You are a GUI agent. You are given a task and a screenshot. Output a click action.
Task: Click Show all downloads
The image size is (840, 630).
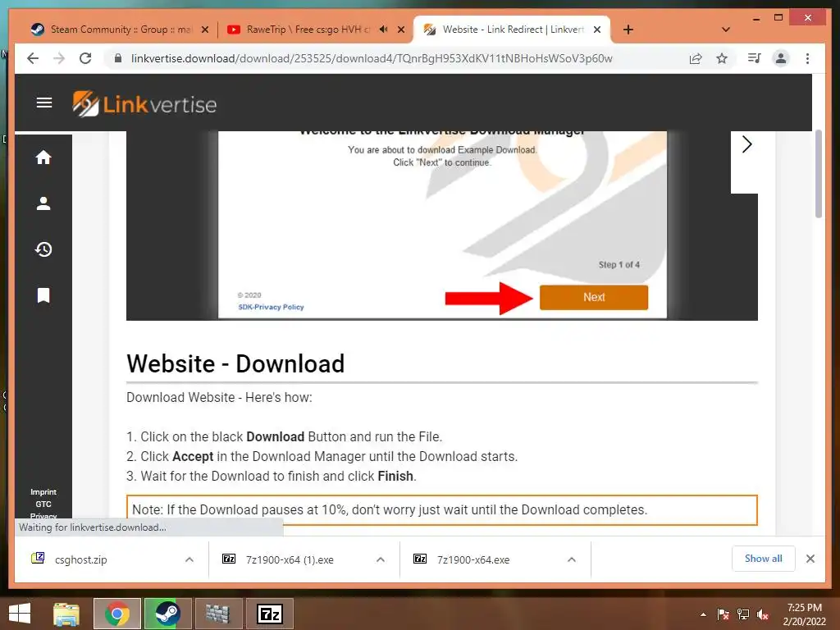[763, 558]
